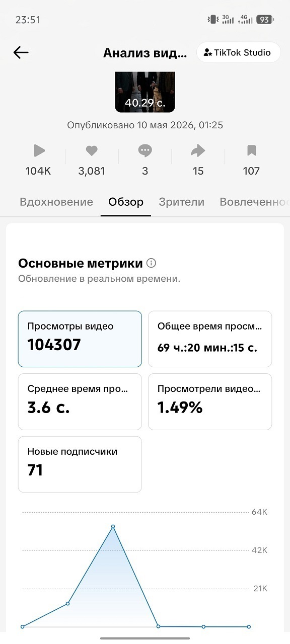Tap the heart likes icon
Screen dimensions: 290x644
[92, 150]
